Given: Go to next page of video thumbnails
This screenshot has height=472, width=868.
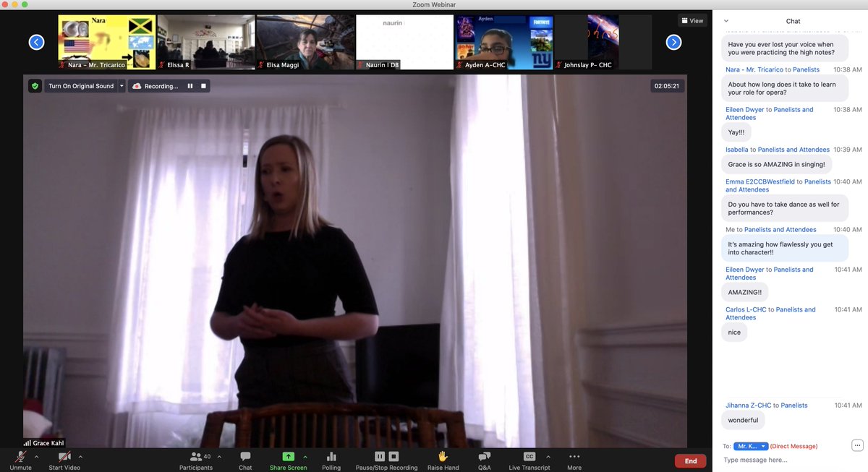Looking at the screenshot, I should coord(673,42).
